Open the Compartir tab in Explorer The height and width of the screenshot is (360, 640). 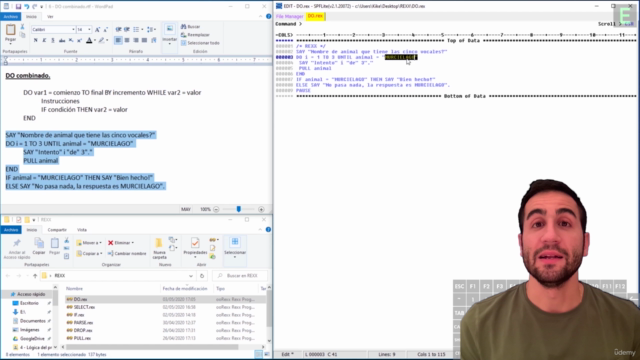[57, 230]
